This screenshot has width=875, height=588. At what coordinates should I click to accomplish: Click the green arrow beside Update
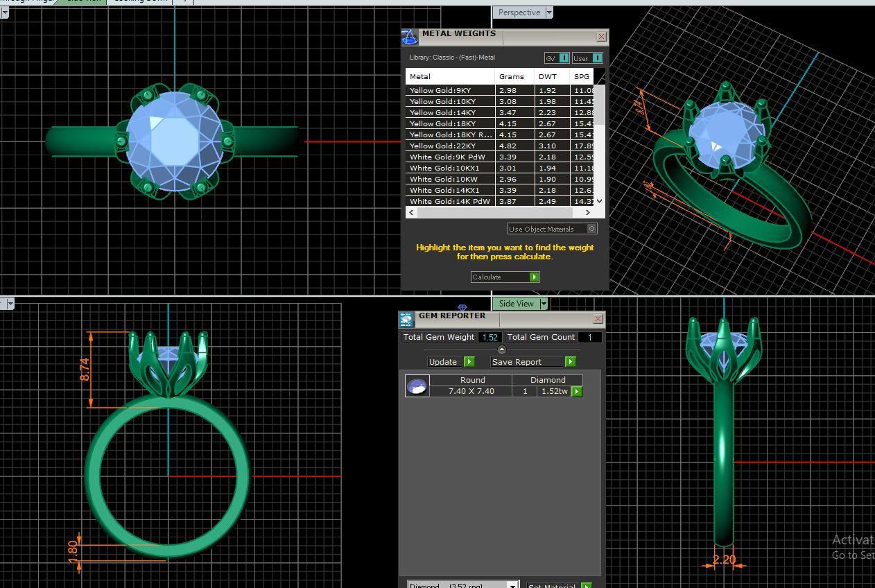click(x=469, y=362)
